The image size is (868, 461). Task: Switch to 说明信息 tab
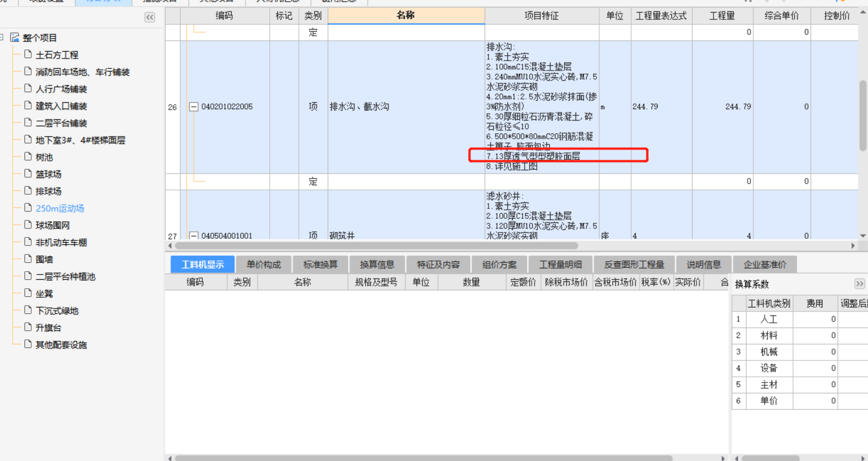point(704,264)
